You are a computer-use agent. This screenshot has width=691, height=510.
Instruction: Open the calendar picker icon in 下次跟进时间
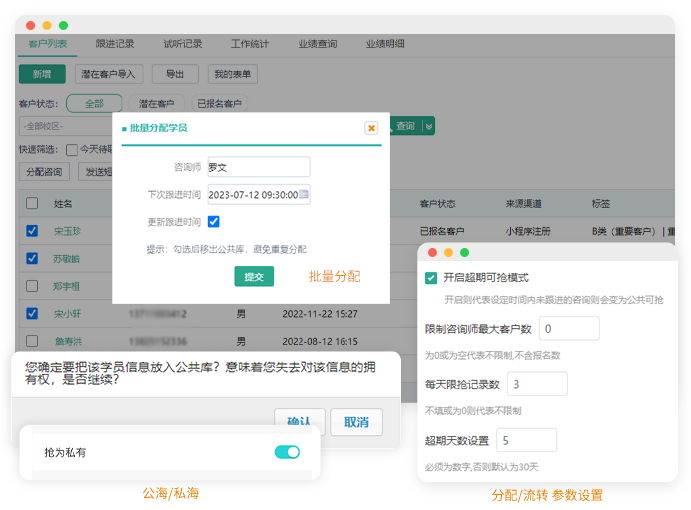[304, 194]
